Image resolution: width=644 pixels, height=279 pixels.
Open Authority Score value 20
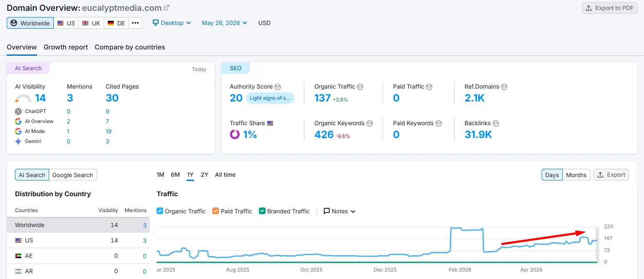click(236, 98)
